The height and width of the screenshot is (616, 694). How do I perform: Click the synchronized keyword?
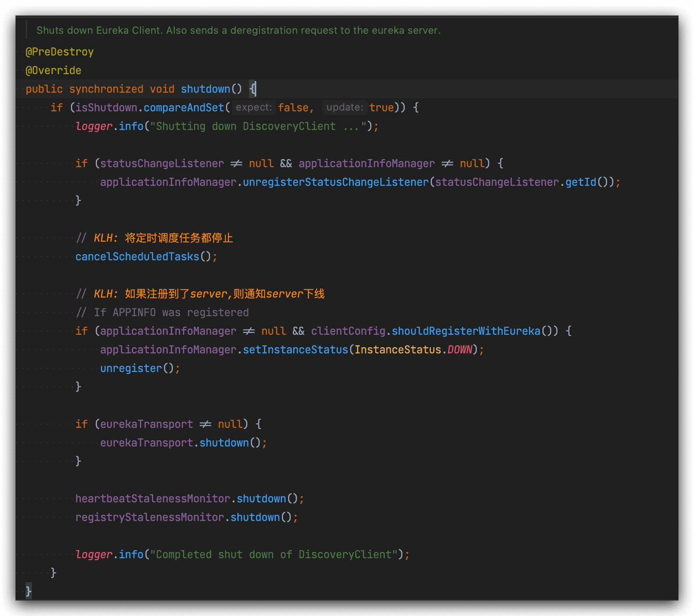click(x=106, y=89)
